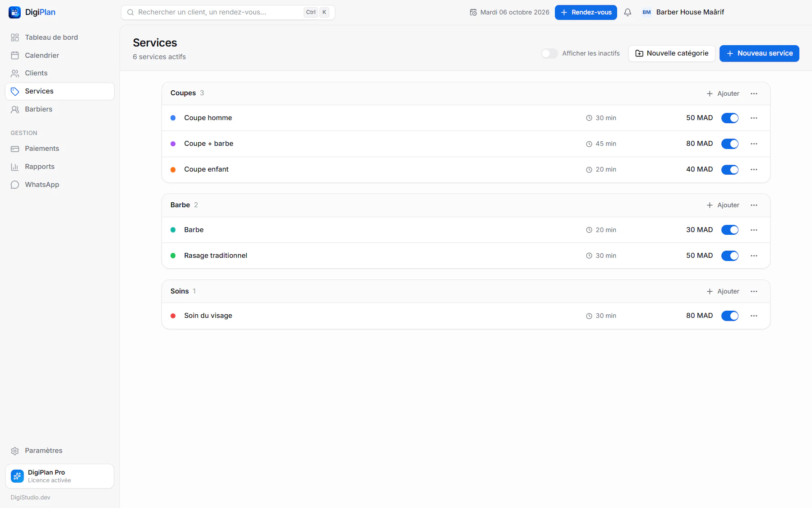This screenshot has width=812, height=508.
Task: Click Ajouter in Coupes category
Action: coord(723,93)
